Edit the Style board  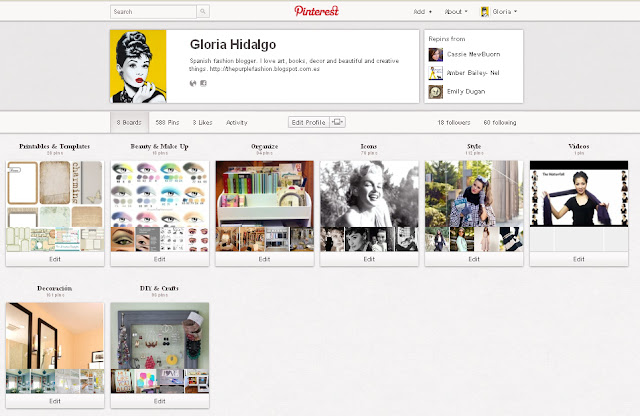tap(474, 259)
